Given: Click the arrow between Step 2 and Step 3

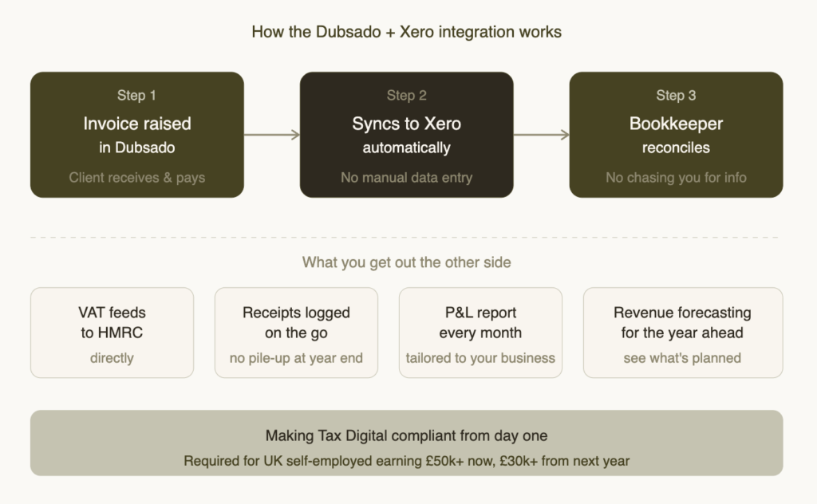Looking at the screenshot, I should 541,135.
